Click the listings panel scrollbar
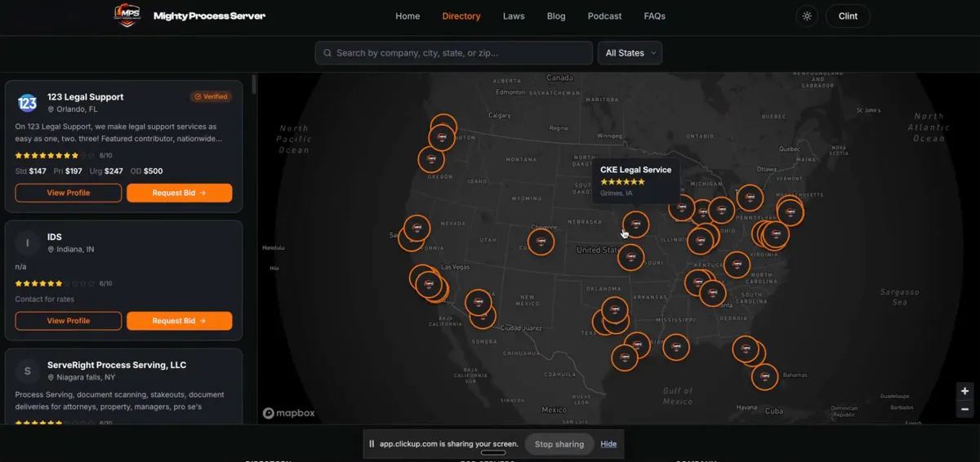The width and height of the screenshot is (980, 462). click(254, 85)
